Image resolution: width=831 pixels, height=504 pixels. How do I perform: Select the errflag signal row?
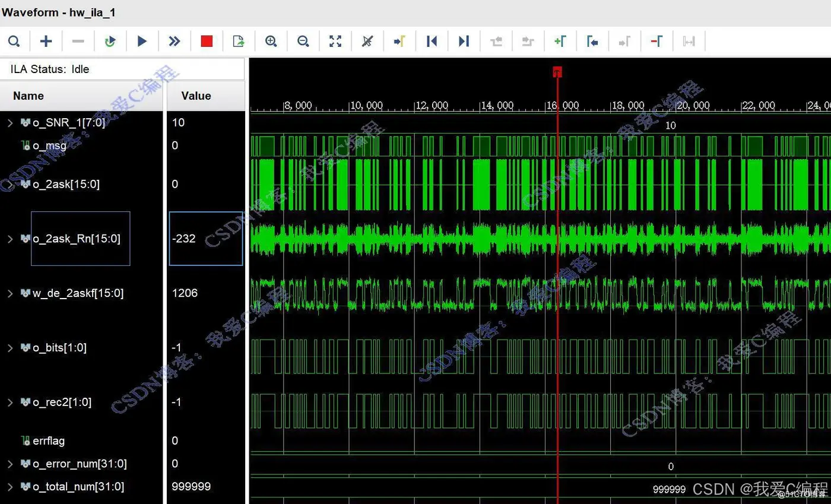coord(49,440)
